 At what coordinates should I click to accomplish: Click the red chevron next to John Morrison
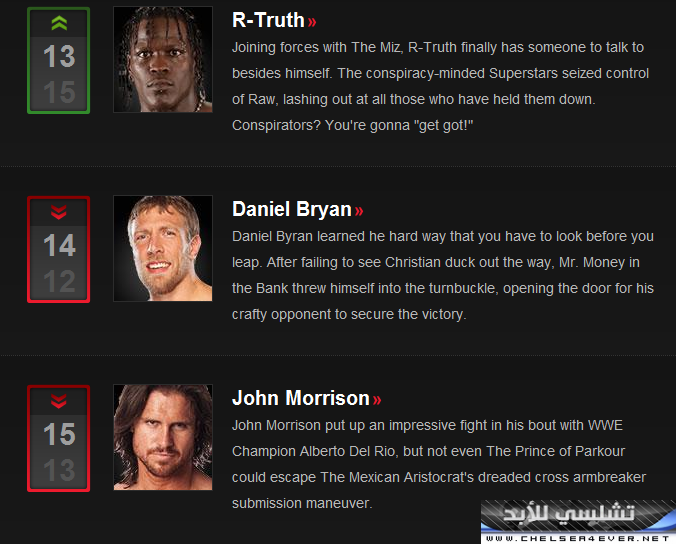[x=377, y=400]
